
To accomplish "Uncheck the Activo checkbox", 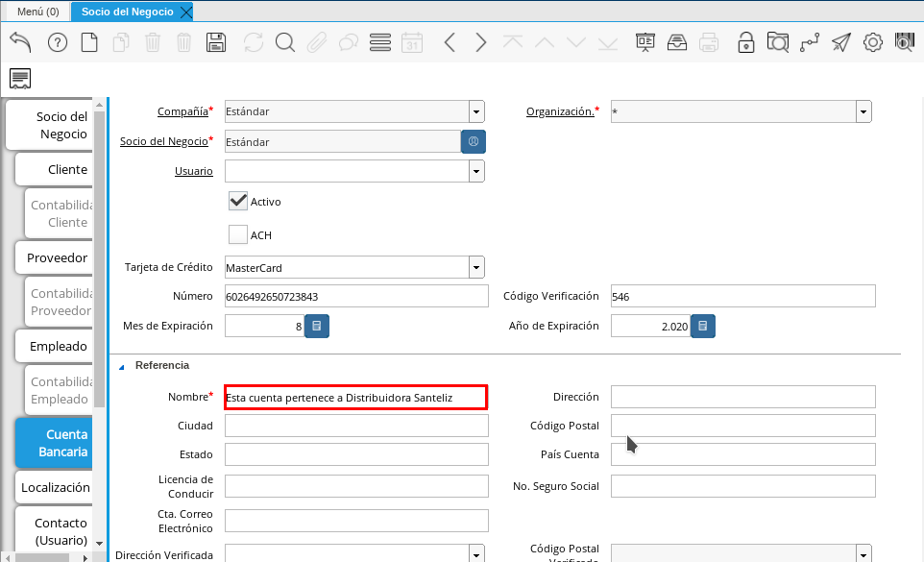I will [238, 201].
